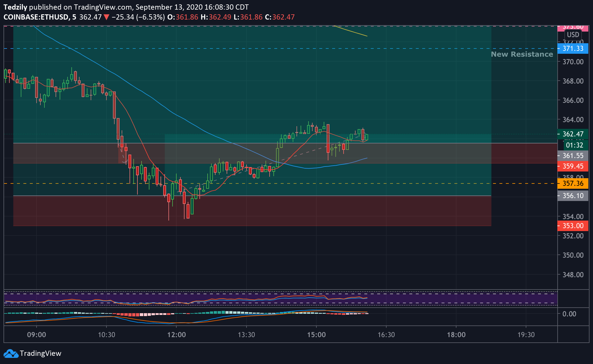Click the USD currency label
This screenshot has height=364, width=593.
[573, 35]
